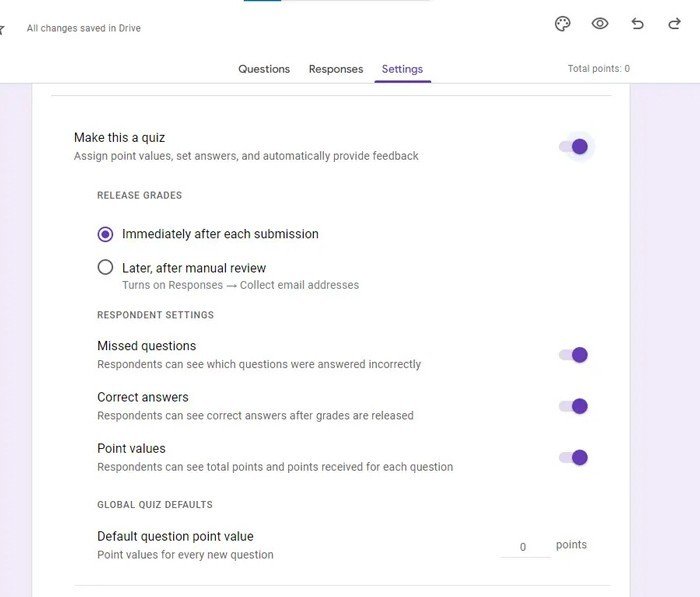Open the Responses tab

(x=336, y=69)
